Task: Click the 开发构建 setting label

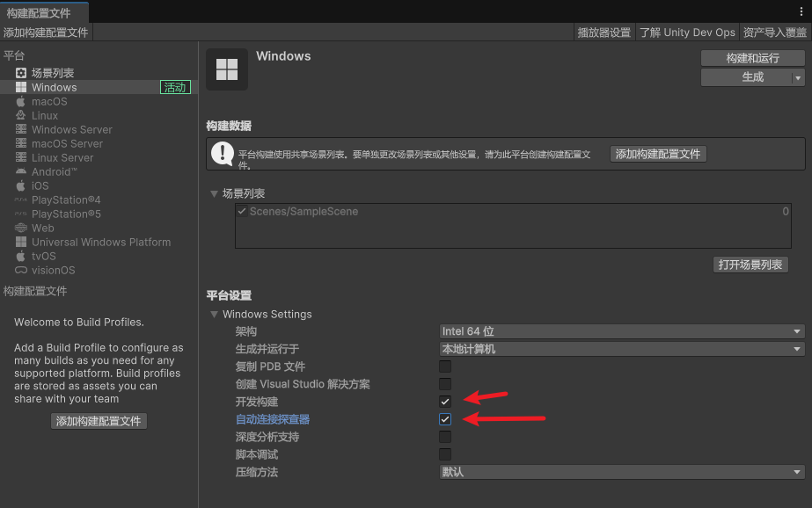Action: tap(257, 402)
